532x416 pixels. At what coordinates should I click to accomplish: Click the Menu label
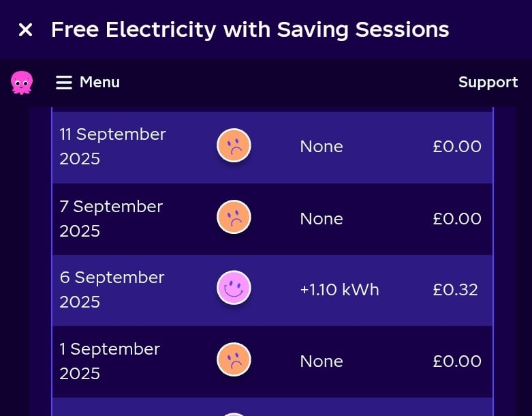coord(99,83)
